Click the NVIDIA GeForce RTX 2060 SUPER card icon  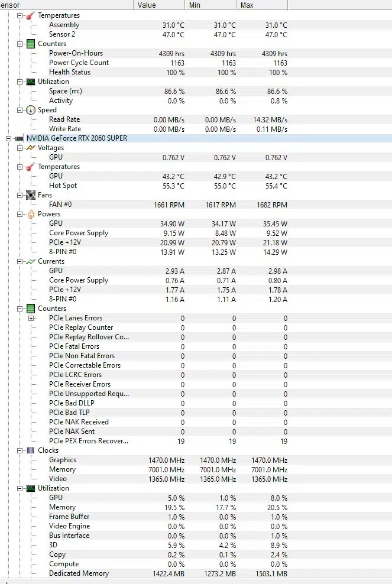tap(19, 138)
